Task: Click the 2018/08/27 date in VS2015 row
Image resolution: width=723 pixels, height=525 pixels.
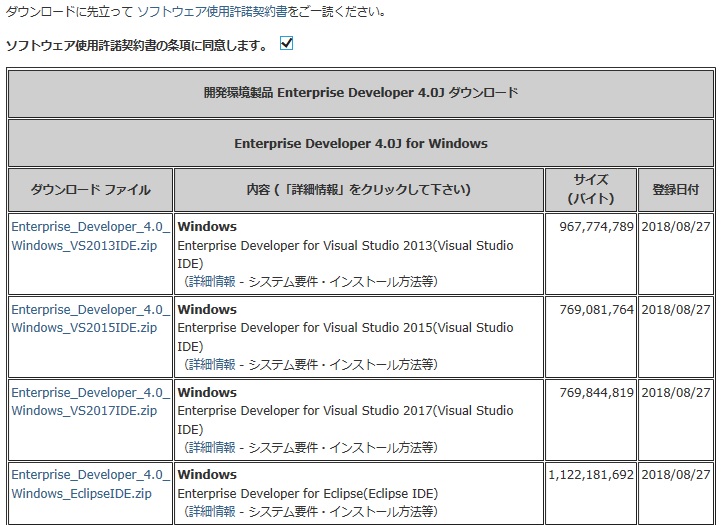Action: pos(676,309)
